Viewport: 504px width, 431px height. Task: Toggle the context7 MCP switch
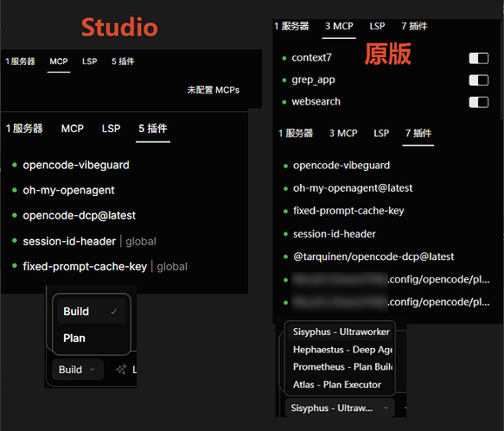coord(479,59)
